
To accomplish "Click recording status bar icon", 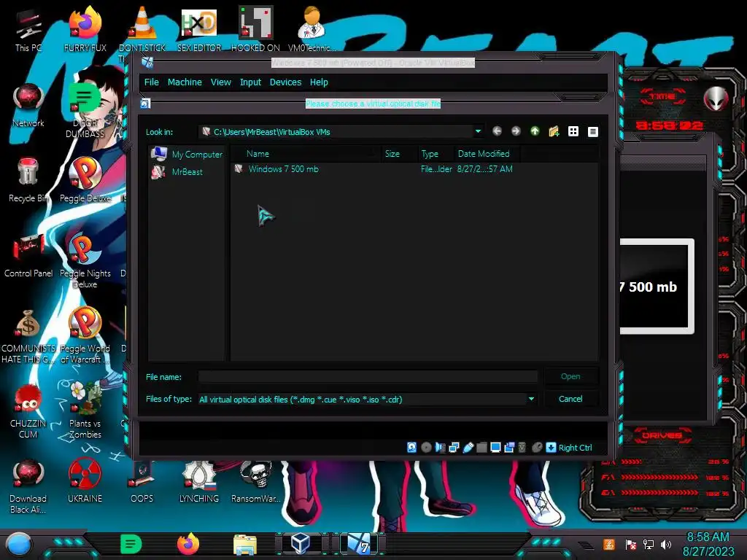I will [x=509, y=447].
